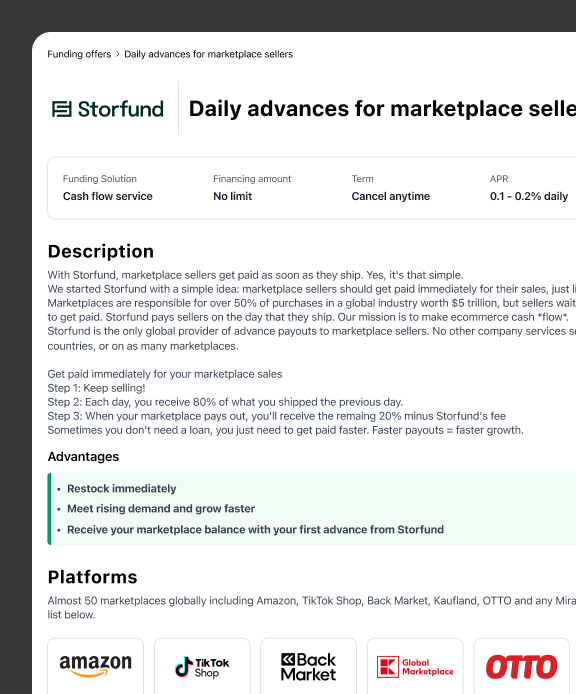Viewport: 576px width, 694px height.
Task: Go back to Funding offers breadcrumb
Action: pos(79,54)
